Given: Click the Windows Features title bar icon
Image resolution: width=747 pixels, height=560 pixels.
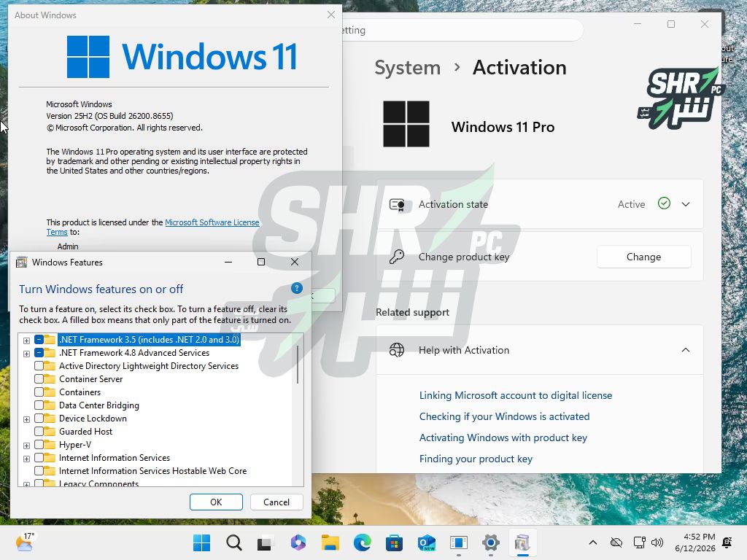Looking at the screenshot, I should (x=21, y=262).
